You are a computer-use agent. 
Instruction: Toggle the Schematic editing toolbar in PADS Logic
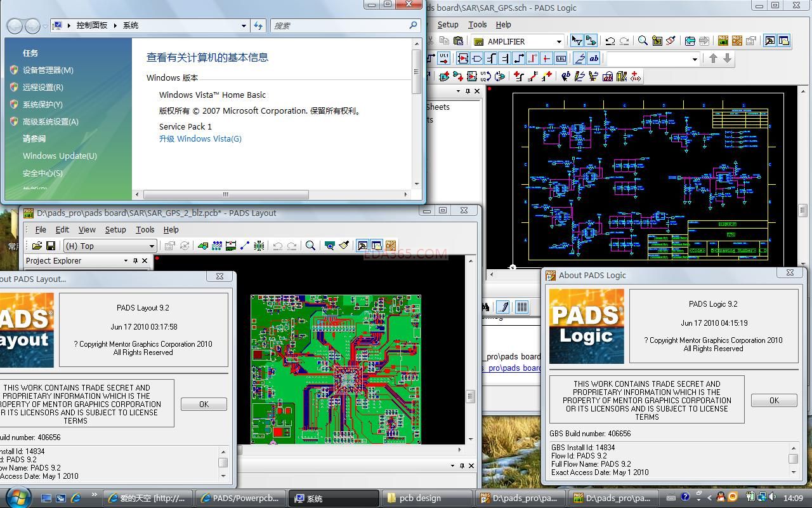(x=591, y=41)
